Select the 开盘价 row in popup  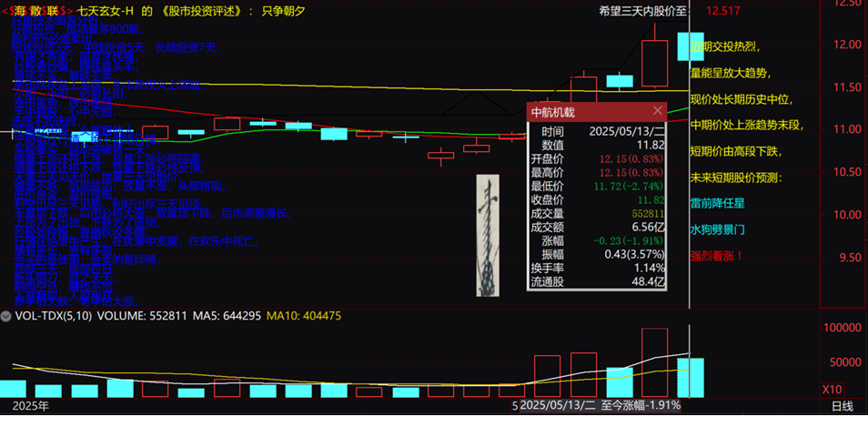[597, 158]
